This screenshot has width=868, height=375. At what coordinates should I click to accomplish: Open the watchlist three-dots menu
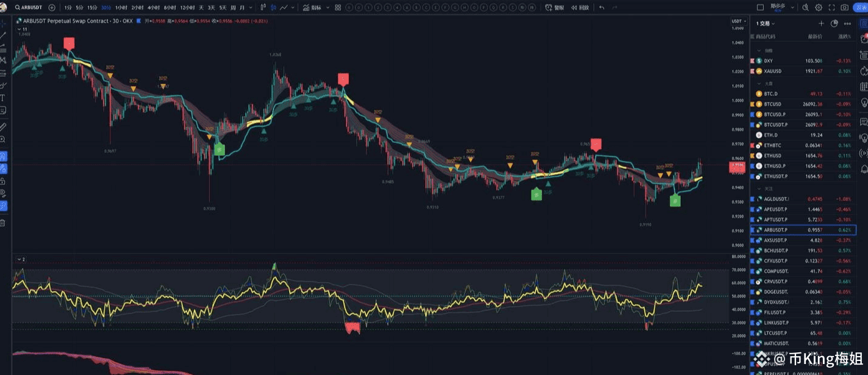pos(848,24)
